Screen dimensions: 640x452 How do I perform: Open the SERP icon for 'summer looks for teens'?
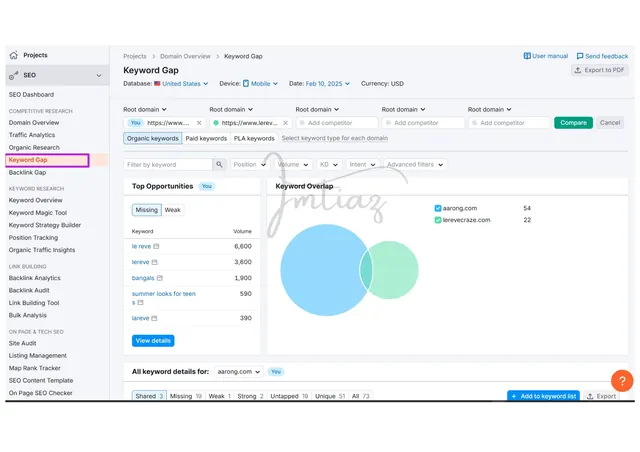click(140, 303)
